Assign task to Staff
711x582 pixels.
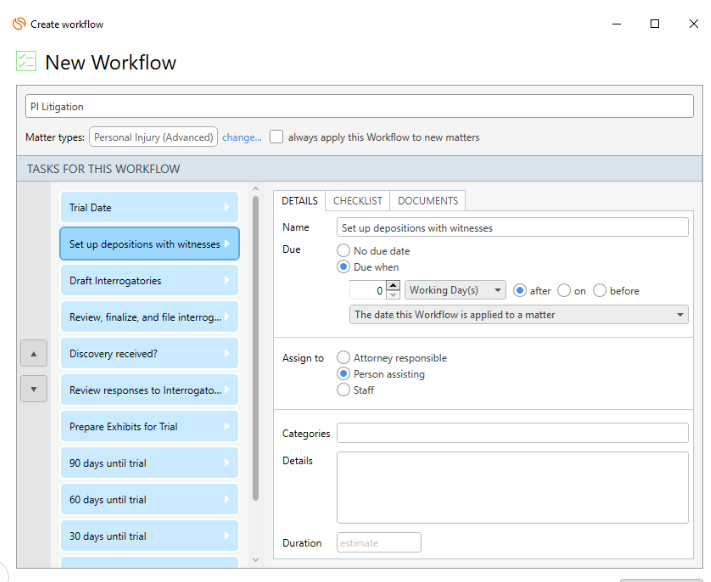(x=343, y=390)
